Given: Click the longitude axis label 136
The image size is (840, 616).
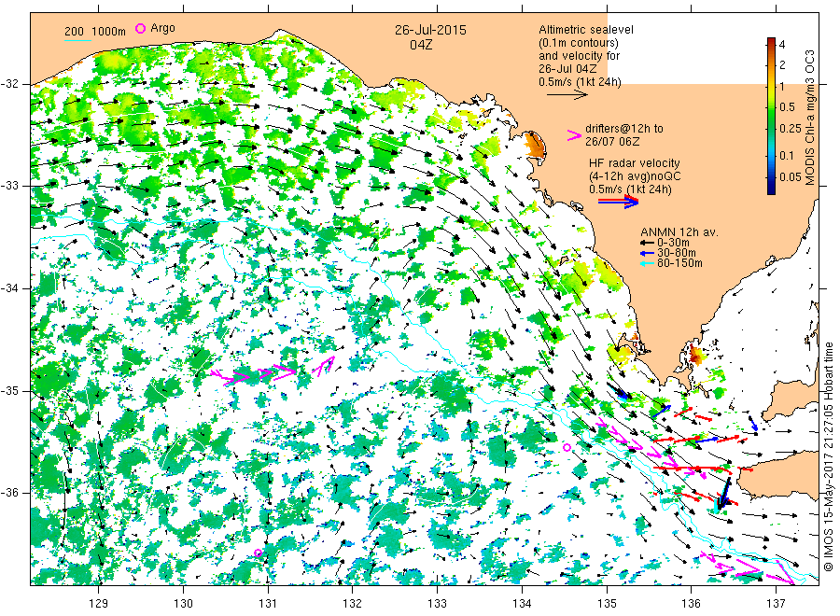Looking at the screenshot, I should (x=691, y=604).
